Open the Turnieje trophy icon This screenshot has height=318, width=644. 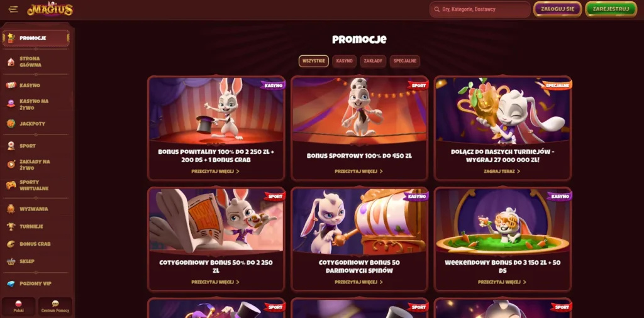(x=11, y=226)
